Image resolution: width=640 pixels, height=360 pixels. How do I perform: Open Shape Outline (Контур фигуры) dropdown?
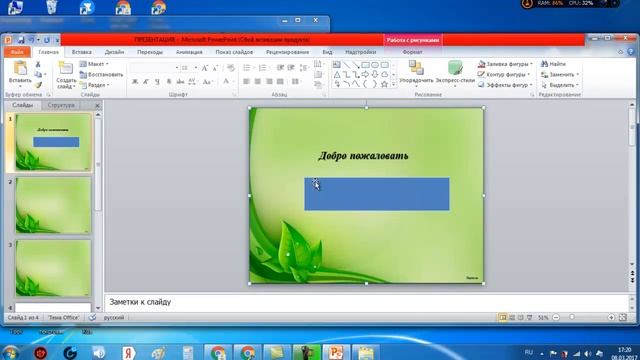coord(504,74)
